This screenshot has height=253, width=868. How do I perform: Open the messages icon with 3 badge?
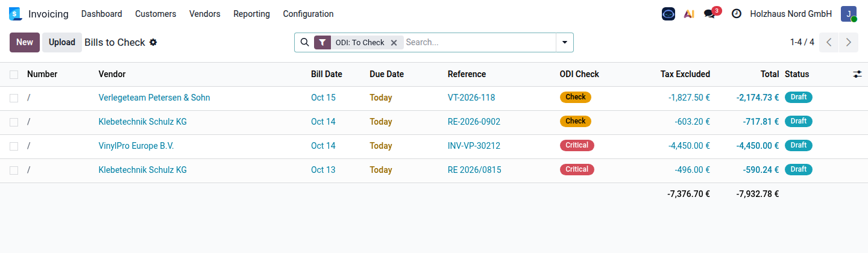(710, 14)
